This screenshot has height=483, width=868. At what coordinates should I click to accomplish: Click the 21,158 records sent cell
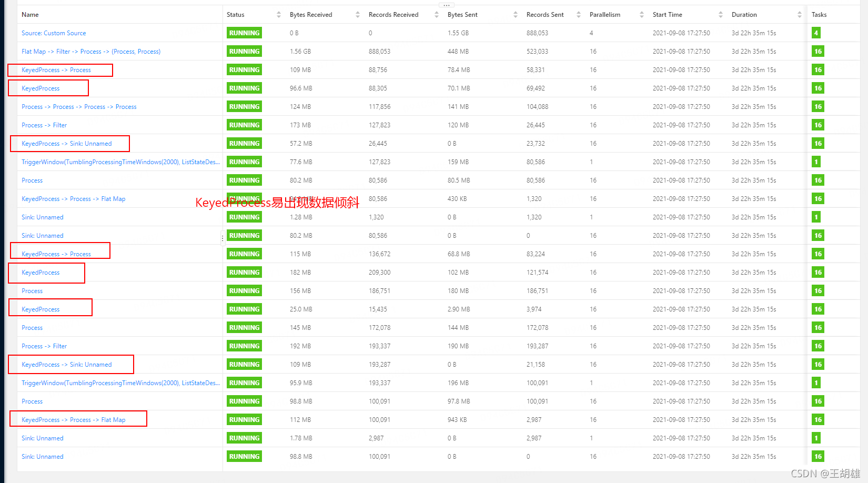[536, 365]
